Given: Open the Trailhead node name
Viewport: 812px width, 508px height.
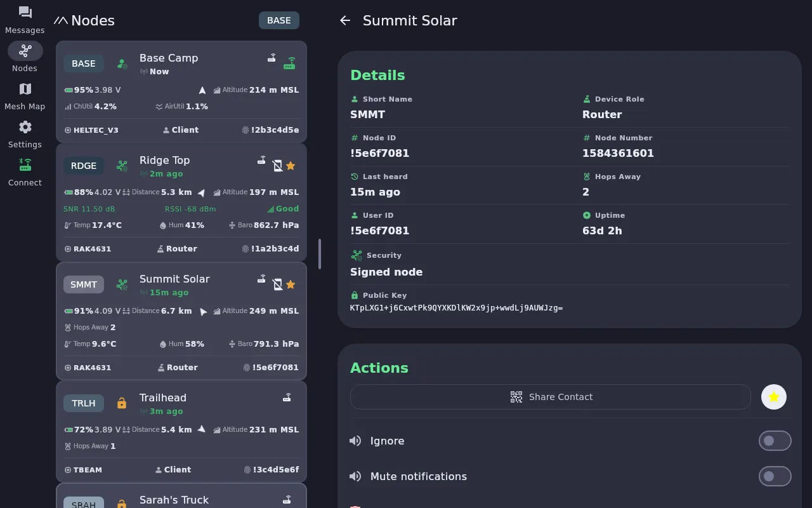Looking at the screenshot, I should [x=163, y=398].
